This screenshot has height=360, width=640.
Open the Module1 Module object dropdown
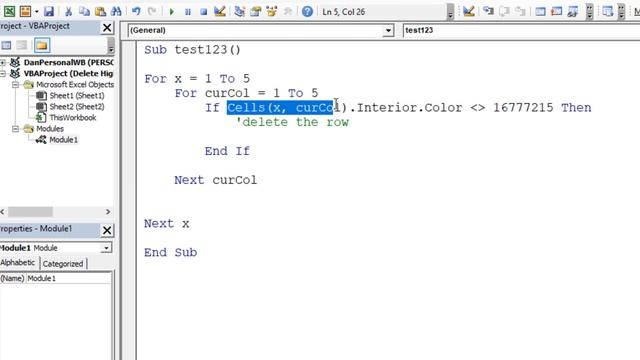point(106,248)
